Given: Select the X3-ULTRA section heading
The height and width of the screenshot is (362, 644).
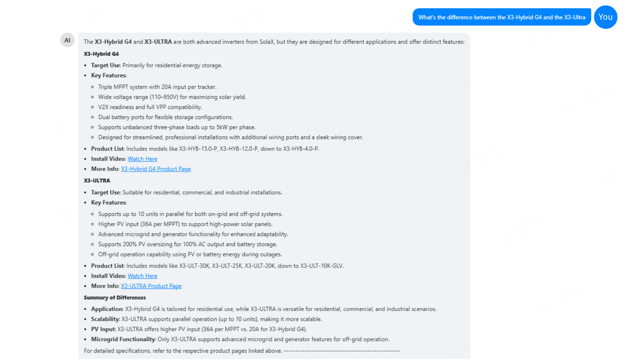Looking at the screenshot, I should (x=97, y=180).
